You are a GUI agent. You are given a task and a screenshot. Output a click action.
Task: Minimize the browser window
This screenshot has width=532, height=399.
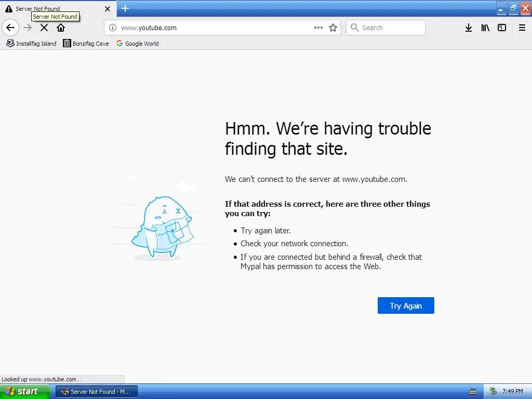501,9
